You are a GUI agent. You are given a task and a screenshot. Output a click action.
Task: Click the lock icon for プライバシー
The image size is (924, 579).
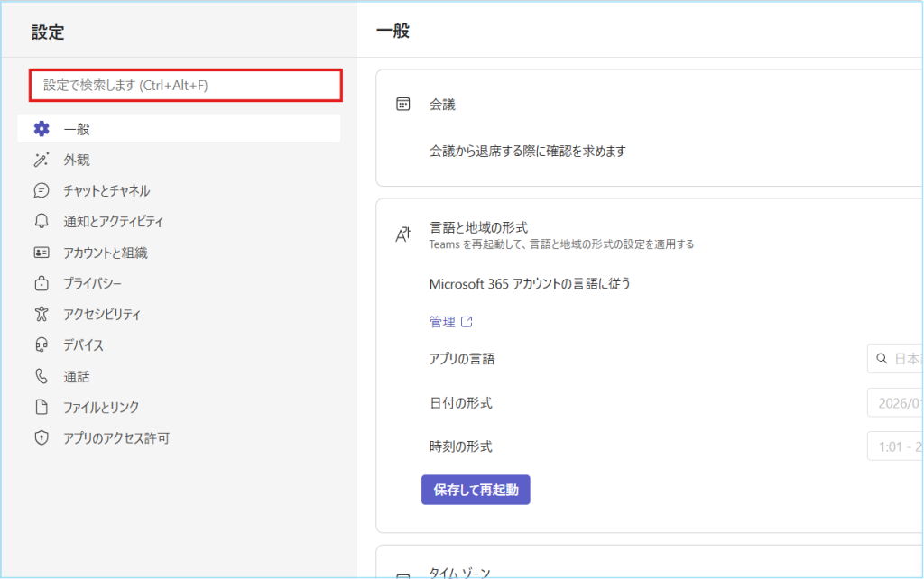tap(42, 283)
